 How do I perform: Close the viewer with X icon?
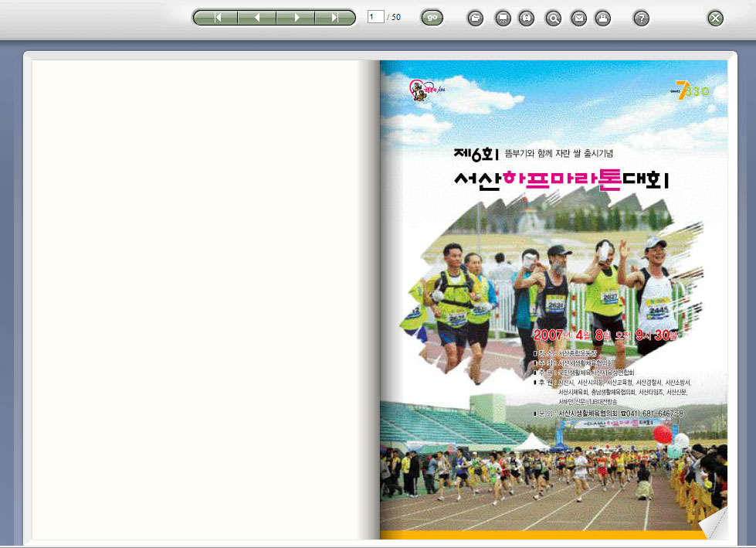[716, 19]
